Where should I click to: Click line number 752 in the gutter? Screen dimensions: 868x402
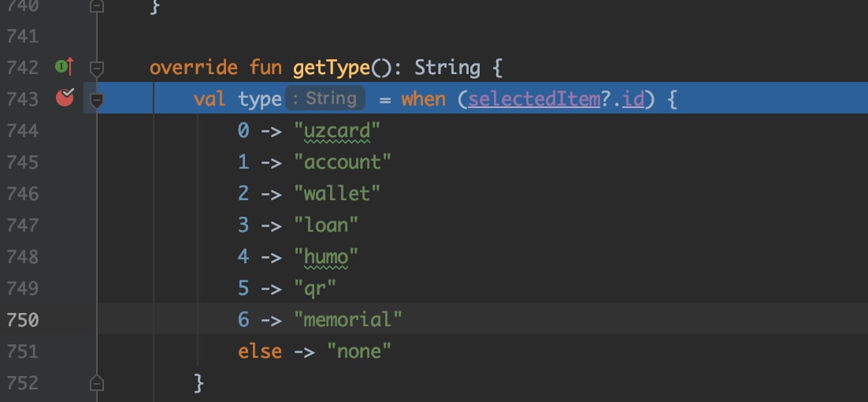(23, 383)
